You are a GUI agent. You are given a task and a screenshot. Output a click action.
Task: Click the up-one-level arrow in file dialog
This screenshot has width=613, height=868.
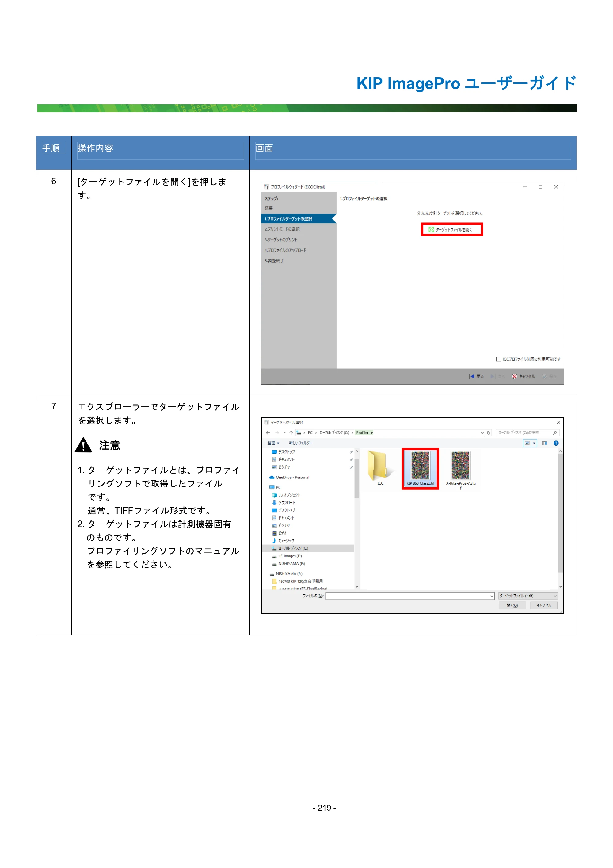(x=291, y=432)
